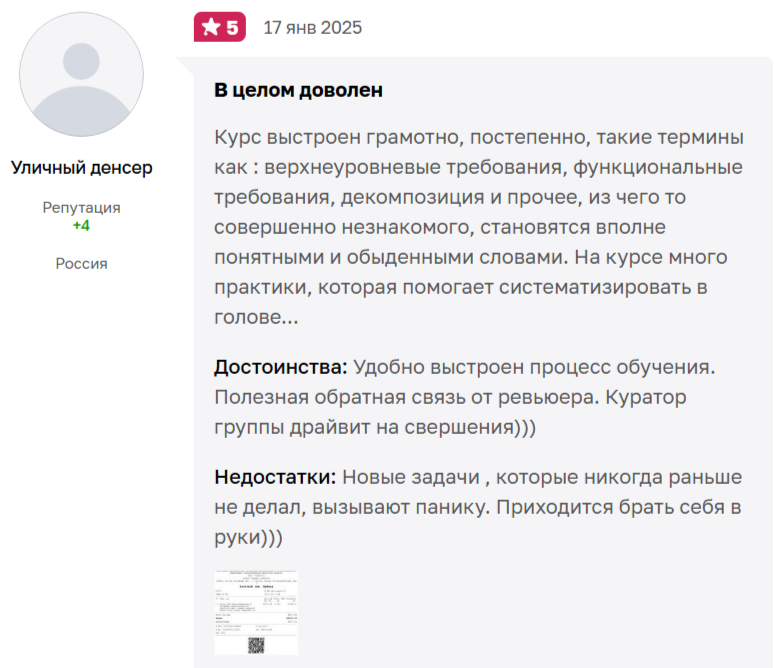Click the Репутация label
774x668 pixels.
click(x=81, y=208)
